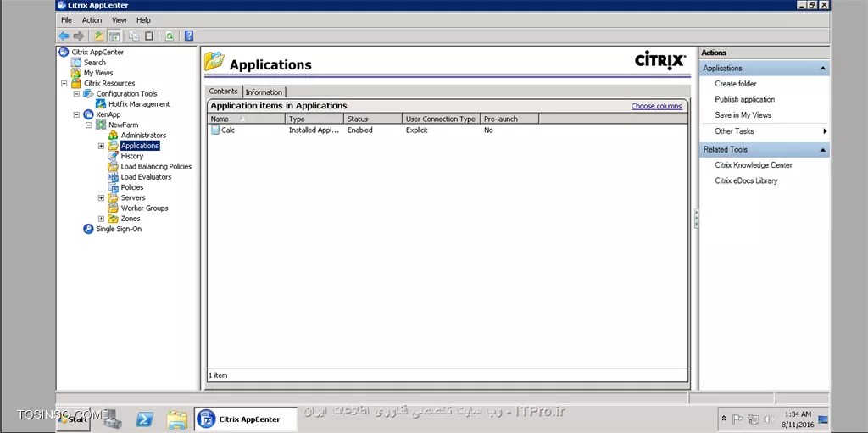The width and height of the screenshot is (868, 433).
Task: Click the Load Balancing Policies folder icon
Action: coord(113,166)
